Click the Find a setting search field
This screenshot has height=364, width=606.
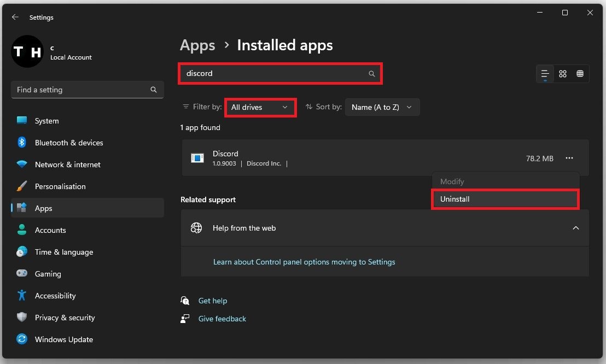coord(82,90)
